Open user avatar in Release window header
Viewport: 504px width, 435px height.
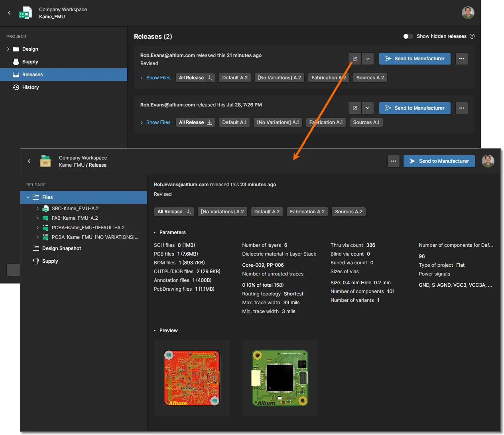[x=488, y=161]
